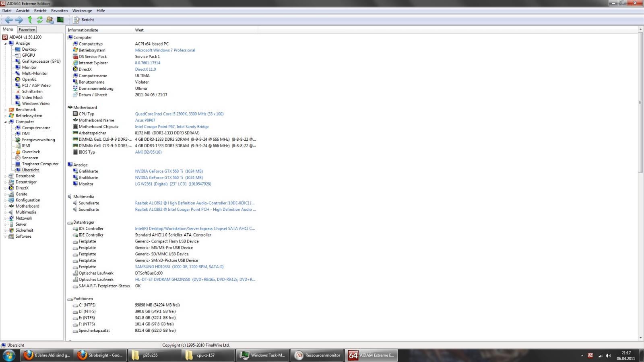This screenshot has height=362, width=644.
Task: Refresh the page with the green arrows icon
Action: click(40, 20)
